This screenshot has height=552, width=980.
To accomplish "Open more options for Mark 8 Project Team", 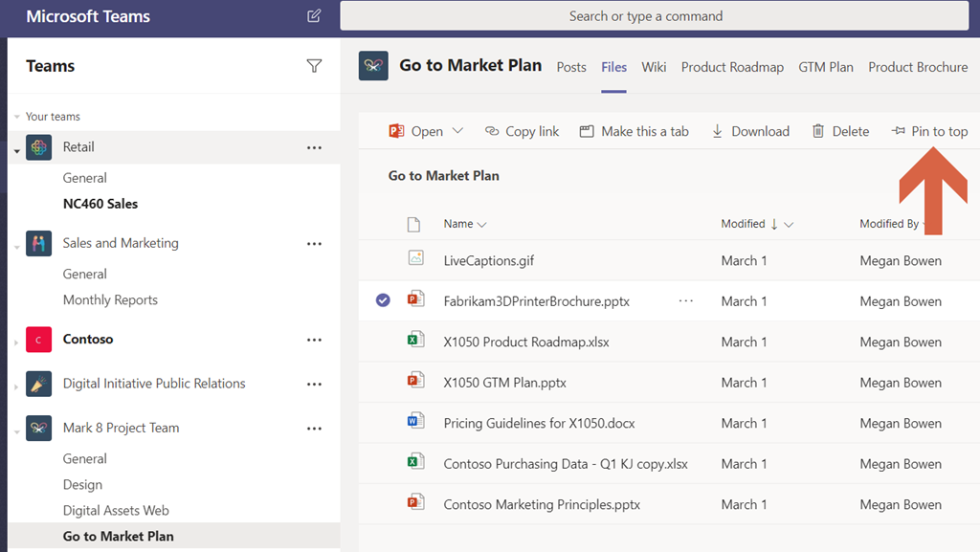I will [314, 429].
